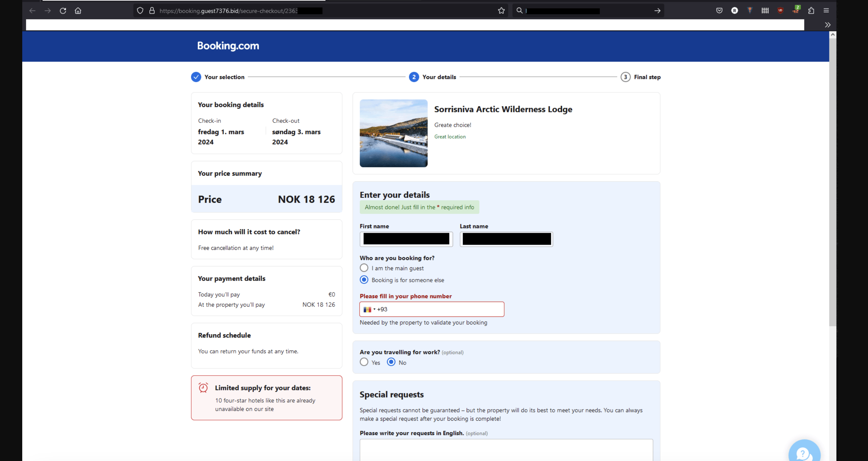Click the Booking.com logo
This screenshot has height=461, width=868.
(228, 46)
